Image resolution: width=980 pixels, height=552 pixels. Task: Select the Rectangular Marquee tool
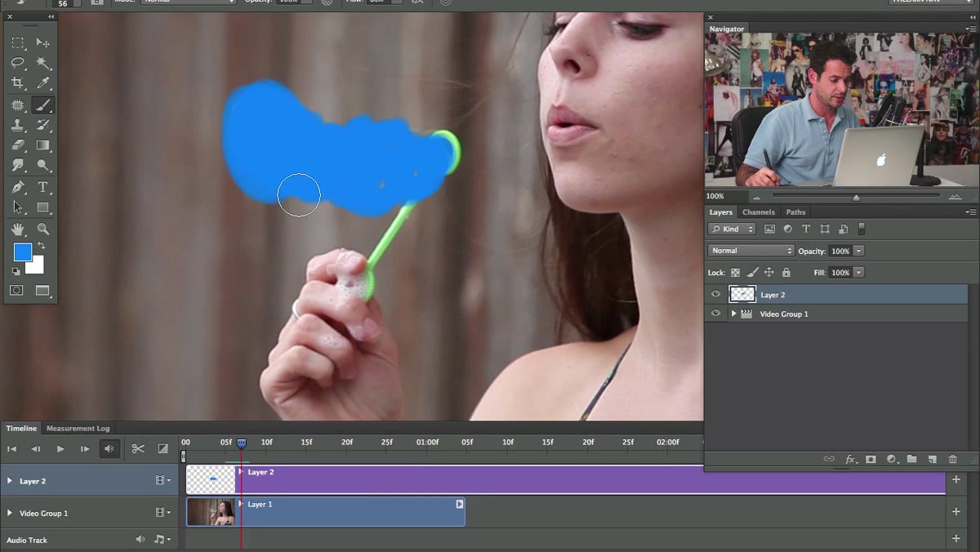point(17,42)
